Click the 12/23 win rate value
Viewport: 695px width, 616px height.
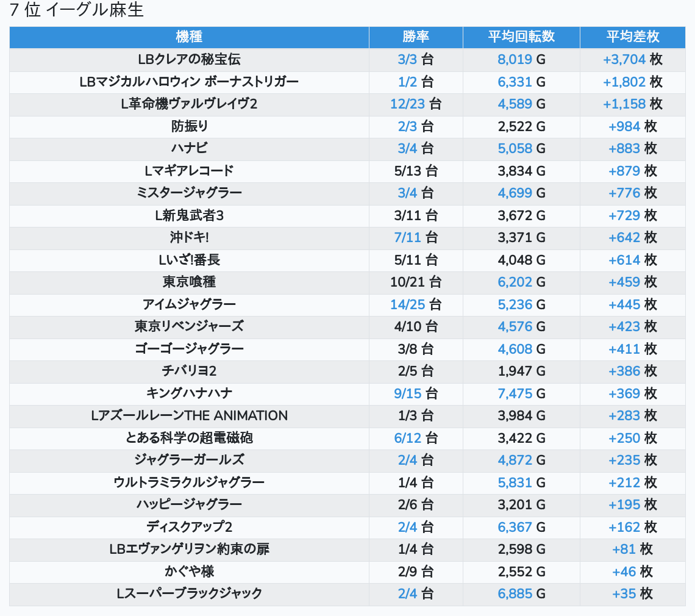407,104
